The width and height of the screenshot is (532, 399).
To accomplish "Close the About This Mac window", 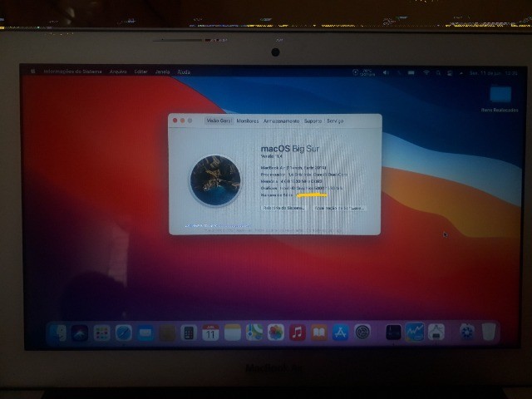I will pyautogui.click(x=175, y=121).
